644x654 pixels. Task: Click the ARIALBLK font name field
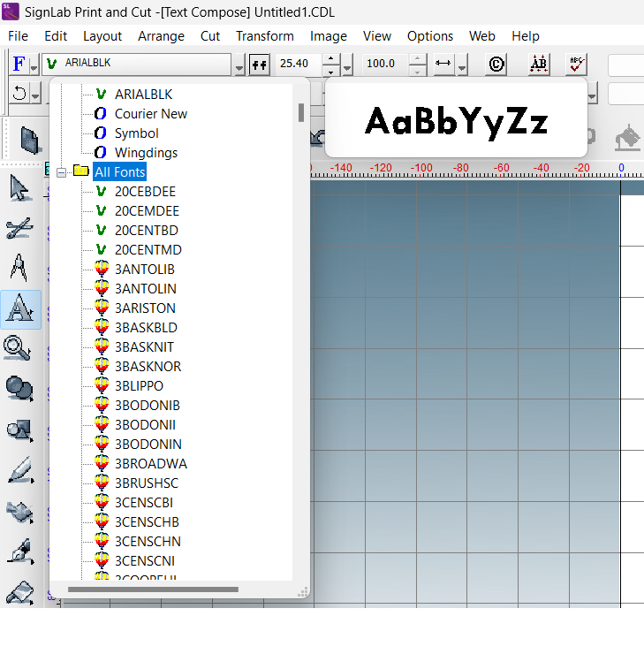(x=136, y=64)
